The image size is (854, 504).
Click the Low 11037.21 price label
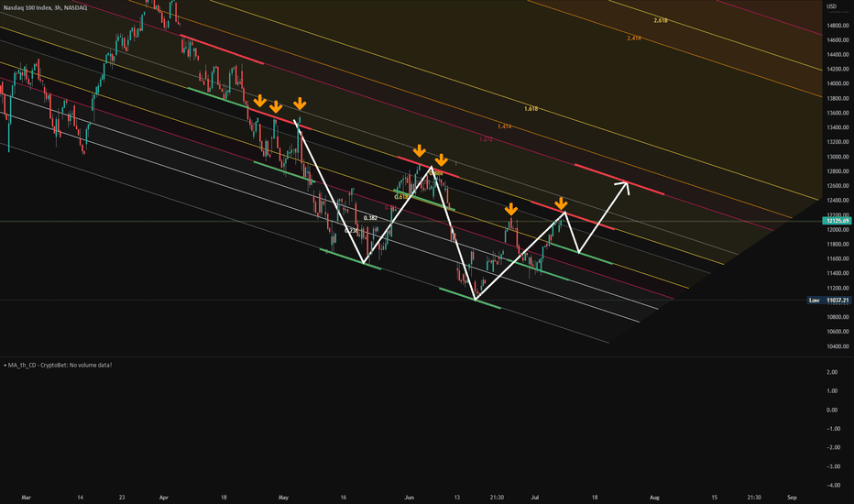tap(830, 301)
